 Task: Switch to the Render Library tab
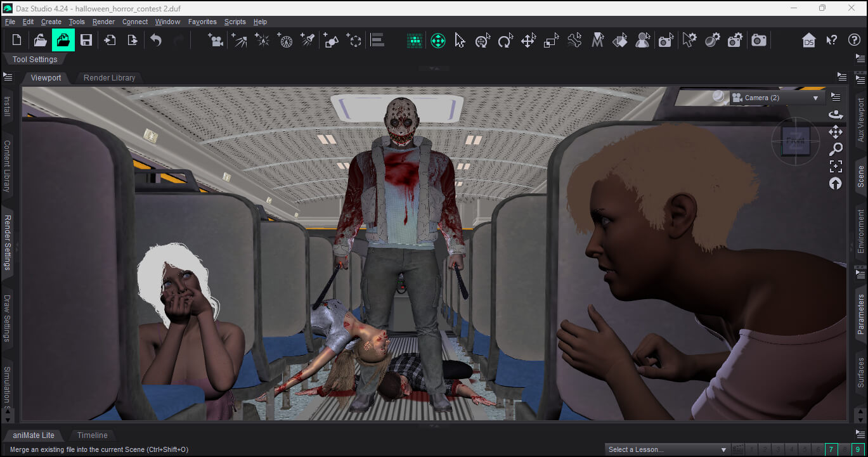[x=109, y=78]
